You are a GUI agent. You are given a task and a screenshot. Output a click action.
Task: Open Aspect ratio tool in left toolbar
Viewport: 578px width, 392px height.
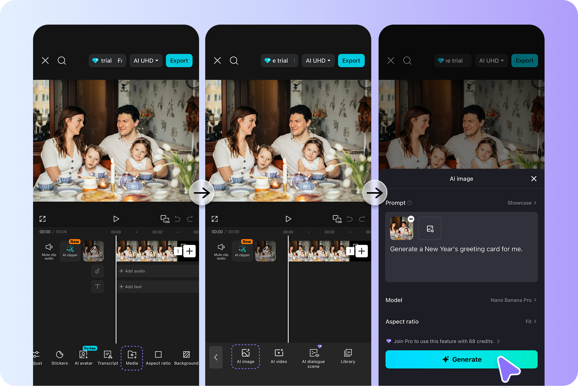coord(158,358)
